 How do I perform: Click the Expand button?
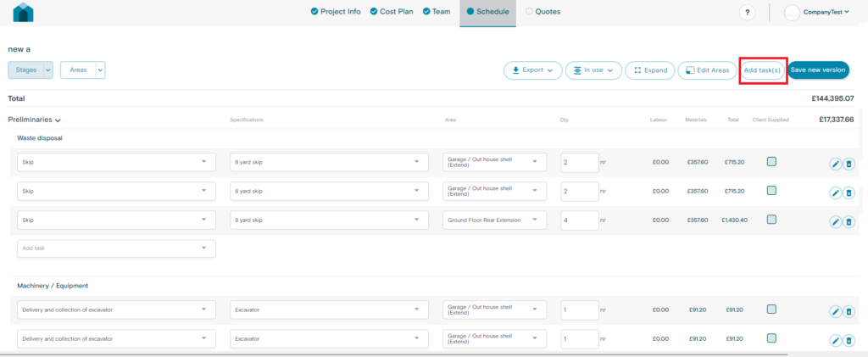click(650, 70)
